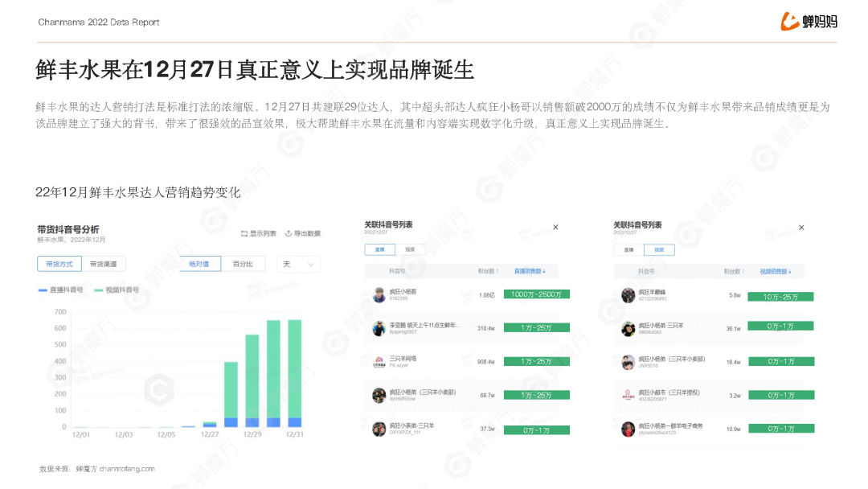Open the 疯狂小杨哥 account name

pos(403,291)
